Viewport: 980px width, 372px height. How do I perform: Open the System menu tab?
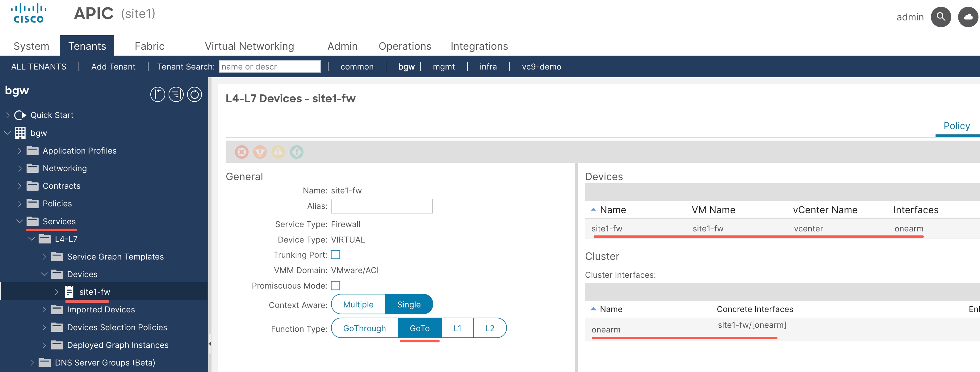tap(31, 46)
